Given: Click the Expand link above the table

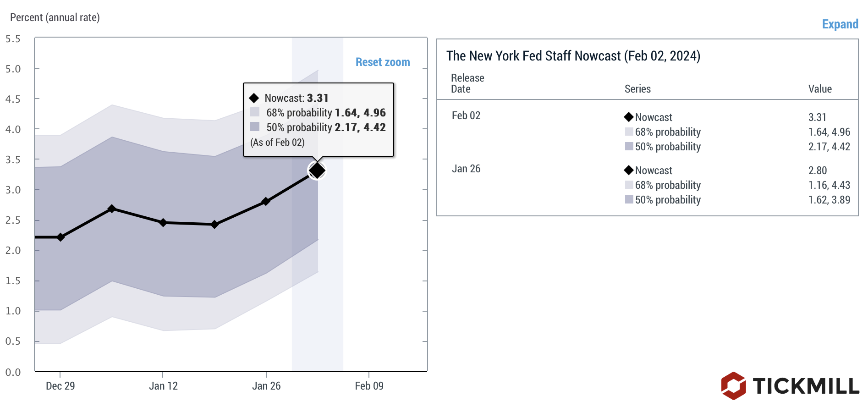Looking at the screenshot, I should pyautogui.click(x=840, y=24).
